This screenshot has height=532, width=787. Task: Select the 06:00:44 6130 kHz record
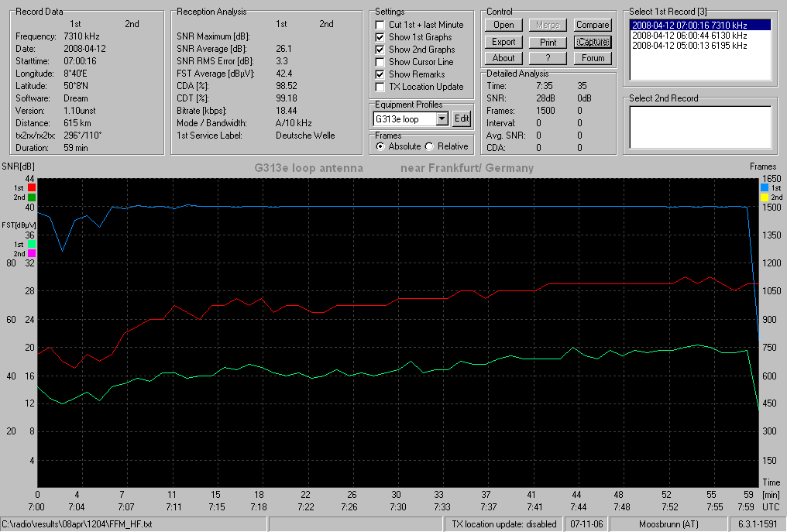click(x=700, y=36)
